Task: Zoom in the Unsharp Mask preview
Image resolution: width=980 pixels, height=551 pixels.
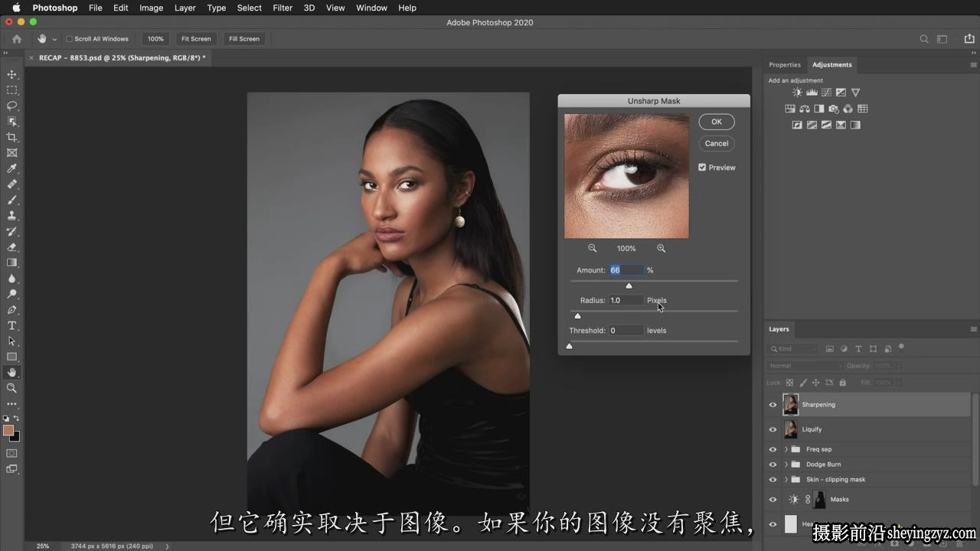Action: click(x=661, y=248)
